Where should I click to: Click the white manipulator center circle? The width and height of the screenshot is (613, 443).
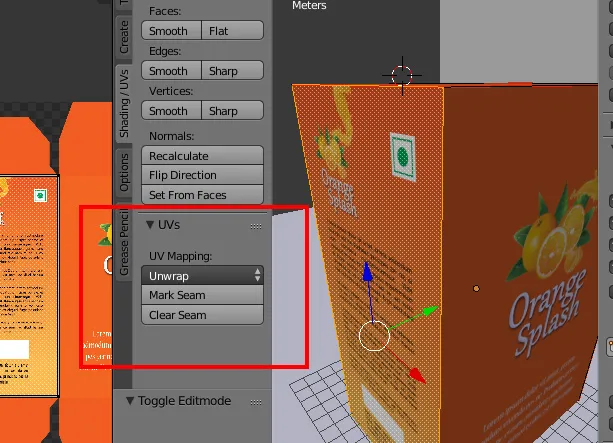click(x=374, y=336)
